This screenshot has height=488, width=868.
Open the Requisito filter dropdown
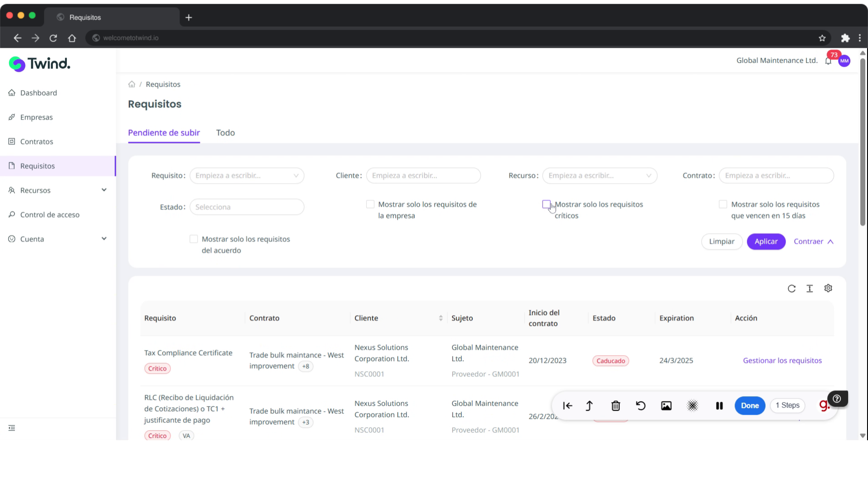tap(247, 176)
